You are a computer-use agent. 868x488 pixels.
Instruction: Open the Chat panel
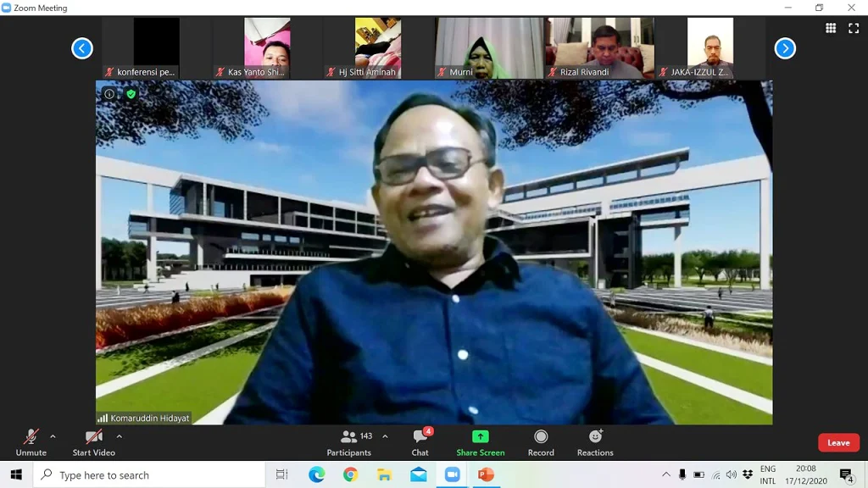pyautogui.click(x=420, y=441)
